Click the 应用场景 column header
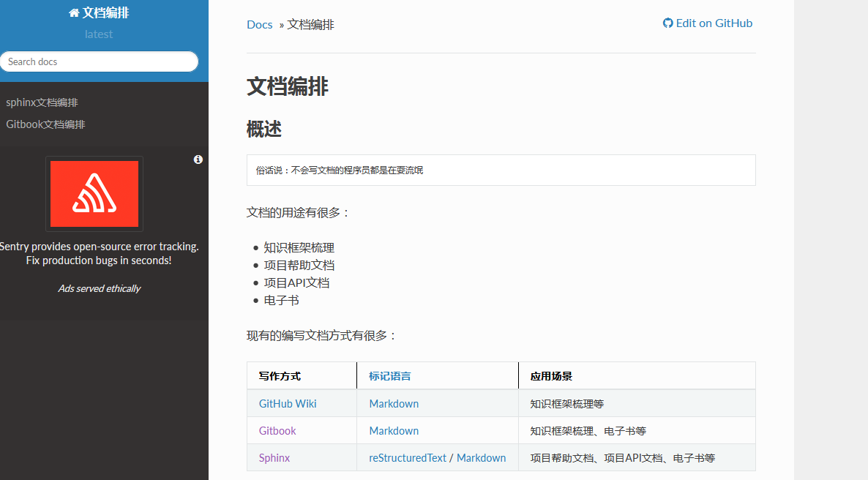Image resolution: width=868 pixels, height=480 pixels. pyautogui.click(x=551, y=377)
